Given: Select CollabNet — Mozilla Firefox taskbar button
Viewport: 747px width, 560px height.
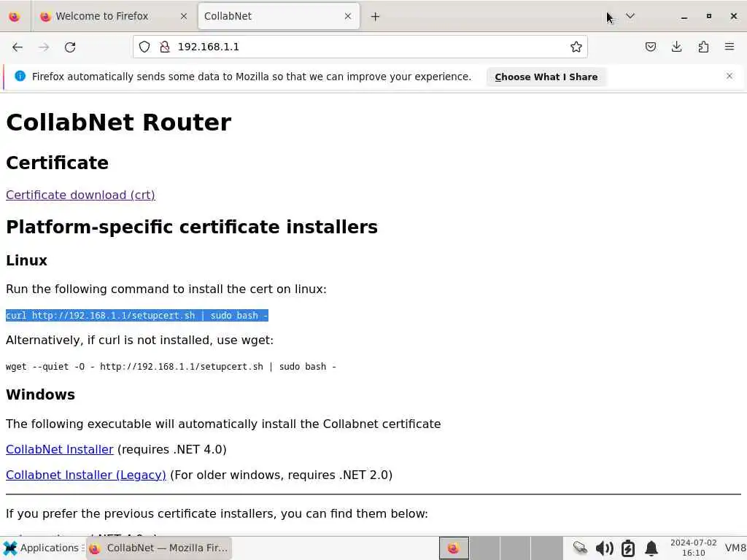Looking at the screenshot, I should click(x=159, y=548).
